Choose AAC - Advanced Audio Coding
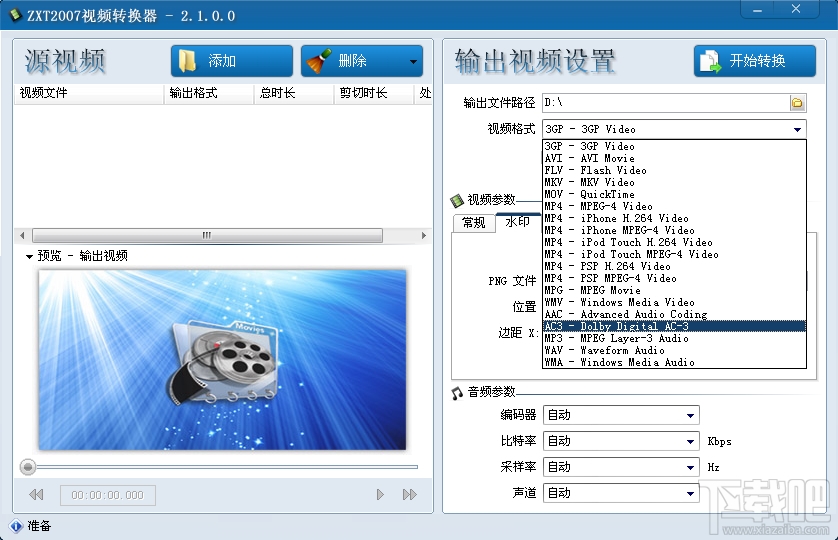The width and height of the screenshot is (838, 540). [674, 314]
